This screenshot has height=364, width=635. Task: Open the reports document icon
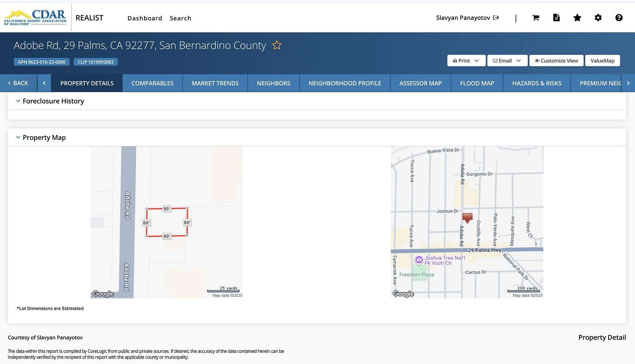(556, 17)
